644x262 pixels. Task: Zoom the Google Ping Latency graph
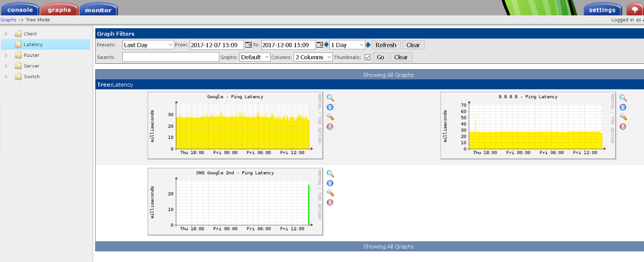(x=330, y=98)
